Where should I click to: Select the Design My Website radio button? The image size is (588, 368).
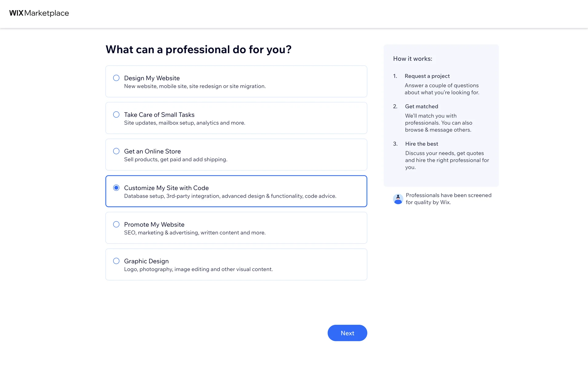116,78
